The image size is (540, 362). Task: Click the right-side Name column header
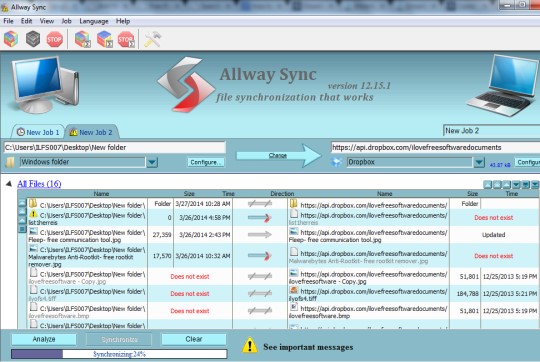[384, 194]
